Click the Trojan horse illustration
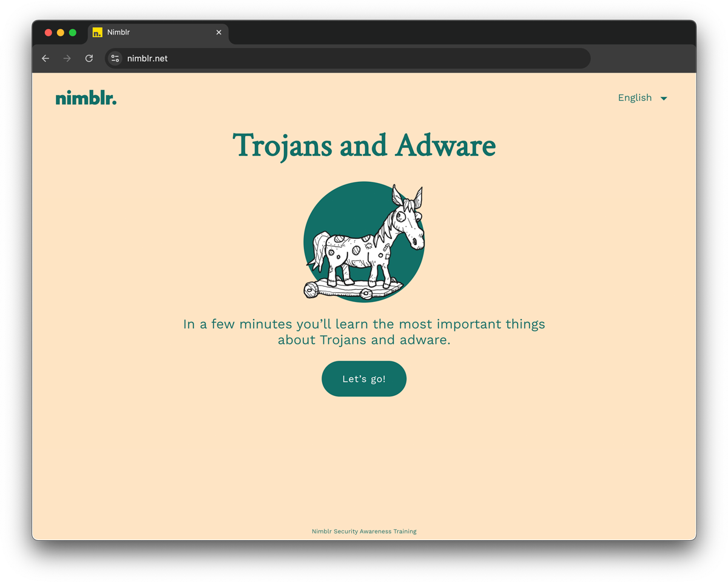The image size is (728, 582). click(364, 242)
